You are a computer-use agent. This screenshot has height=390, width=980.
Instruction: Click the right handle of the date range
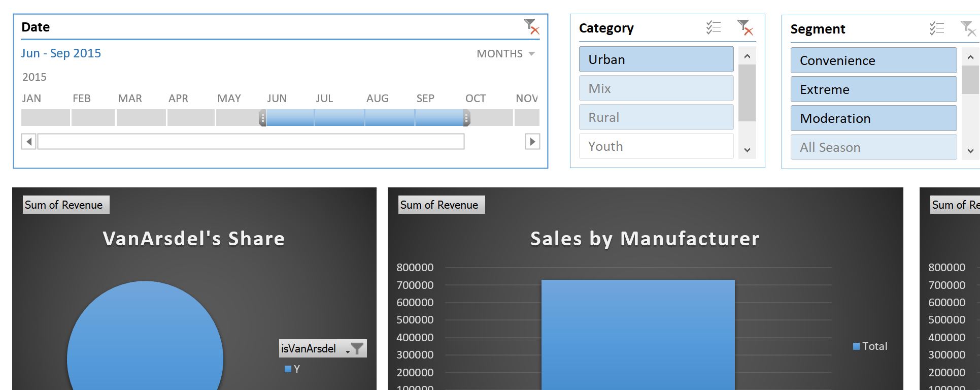[x=466, y=118]
